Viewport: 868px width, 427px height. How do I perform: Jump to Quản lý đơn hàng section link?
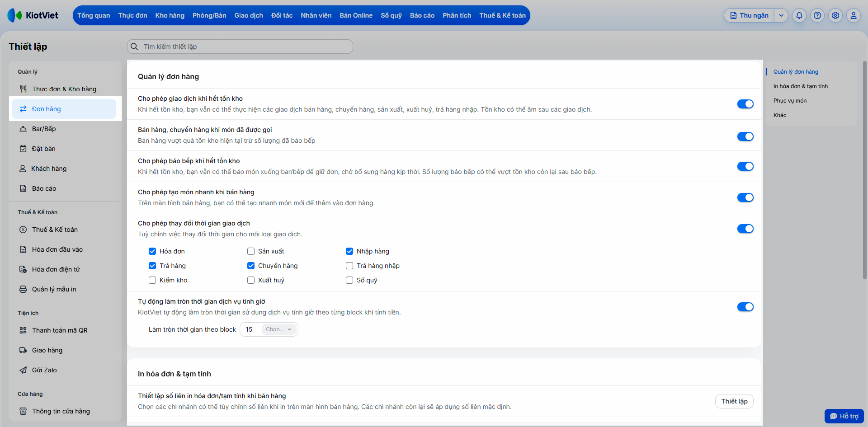(796, 72)
